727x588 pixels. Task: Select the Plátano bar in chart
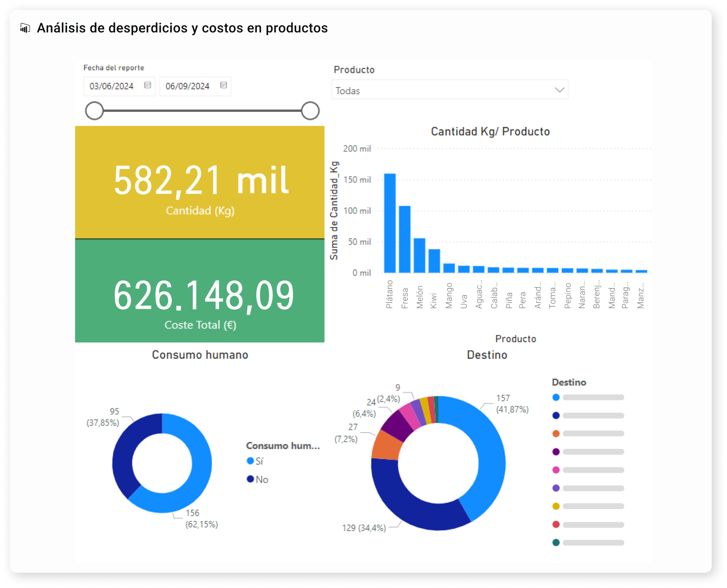[x=390, y=223]
